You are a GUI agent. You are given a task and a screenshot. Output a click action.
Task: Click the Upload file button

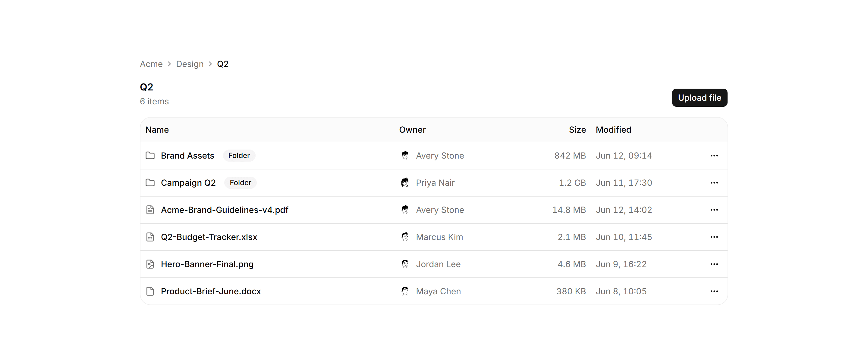[x=699, y=98]
